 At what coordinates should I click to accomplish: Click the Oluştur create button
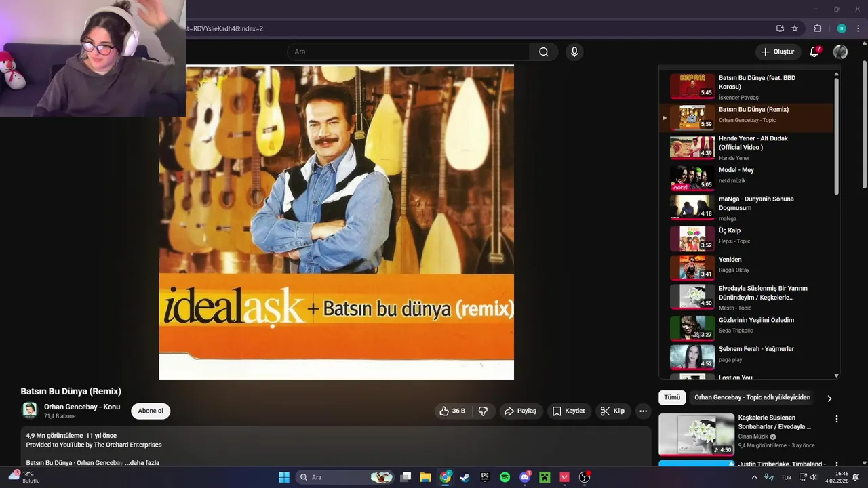tap(778, 52)
